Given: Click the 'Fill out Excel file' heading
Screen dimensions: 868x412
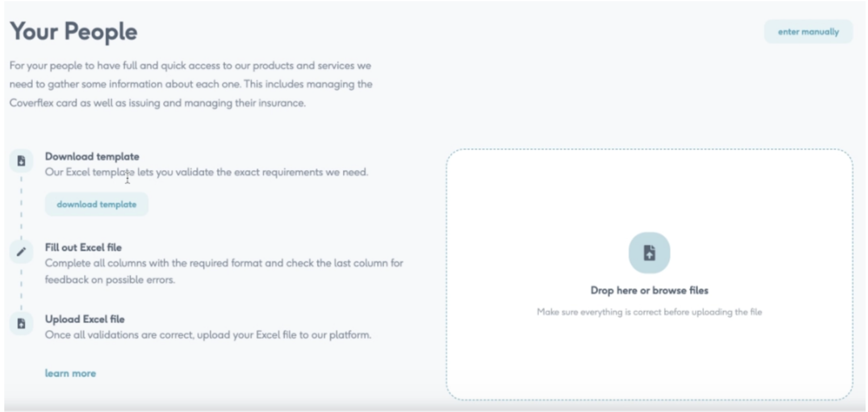Looking at the screenshot, I should pyautogui.click(x=83, y=247).
